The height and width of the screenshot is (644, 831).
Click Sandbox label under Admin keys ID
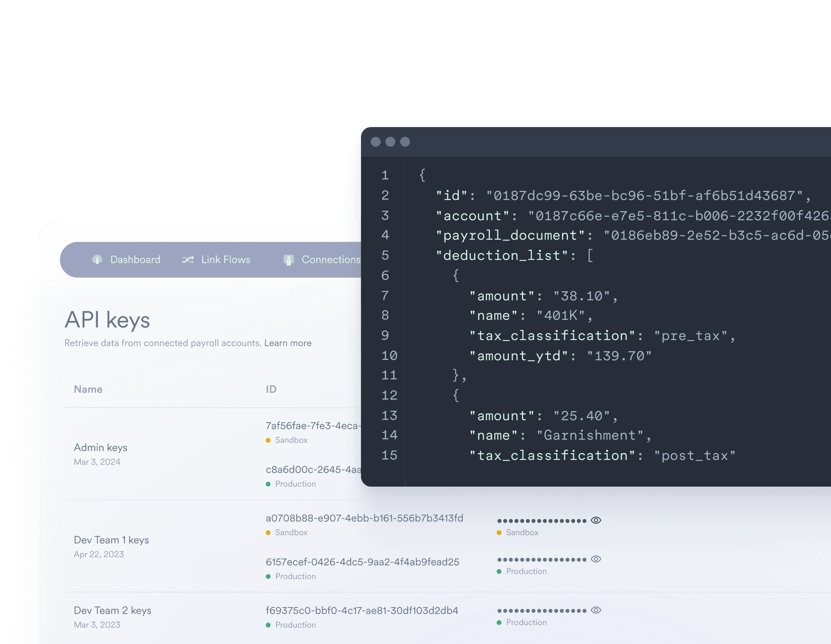tap(291, 440)
